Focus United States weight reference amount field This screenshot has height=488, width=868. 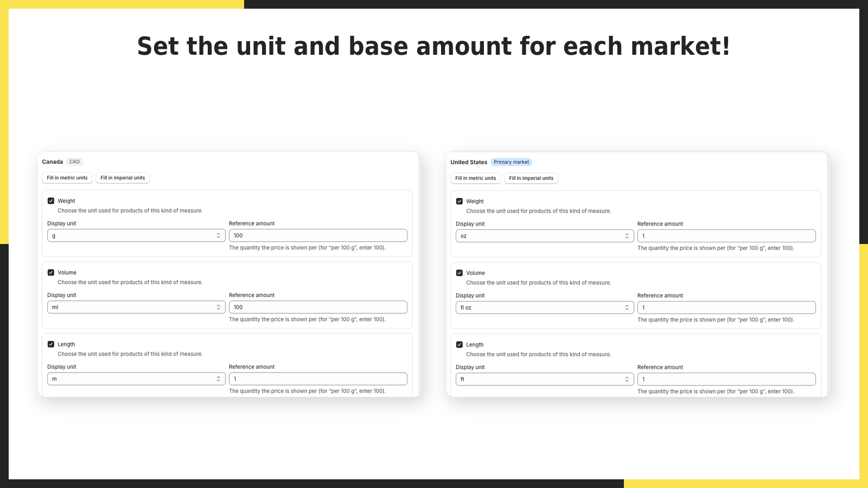coord(726,236)
